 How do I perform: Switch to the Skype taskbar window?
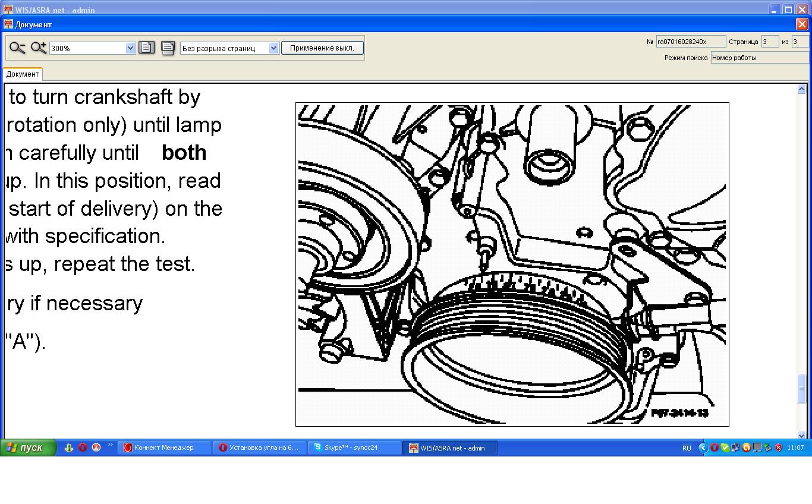[354, 448]
